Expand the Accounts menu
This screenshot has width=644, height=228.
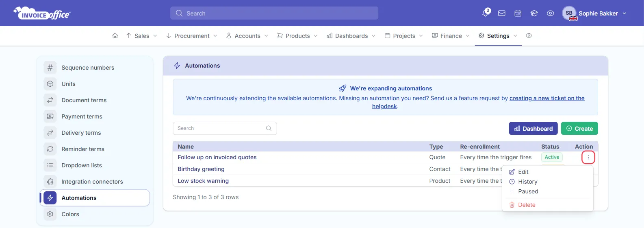[x=247, y=36]
